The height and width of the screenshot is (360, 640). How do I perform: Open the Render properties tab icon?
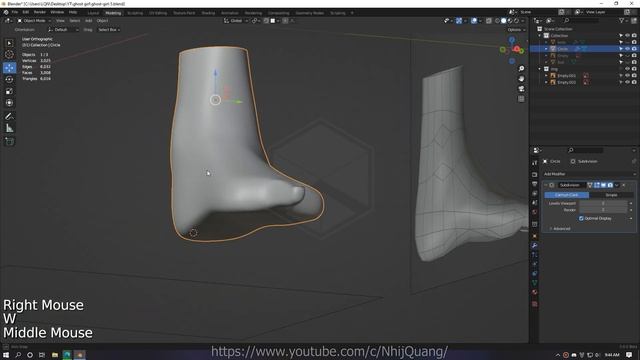point(534,175)
